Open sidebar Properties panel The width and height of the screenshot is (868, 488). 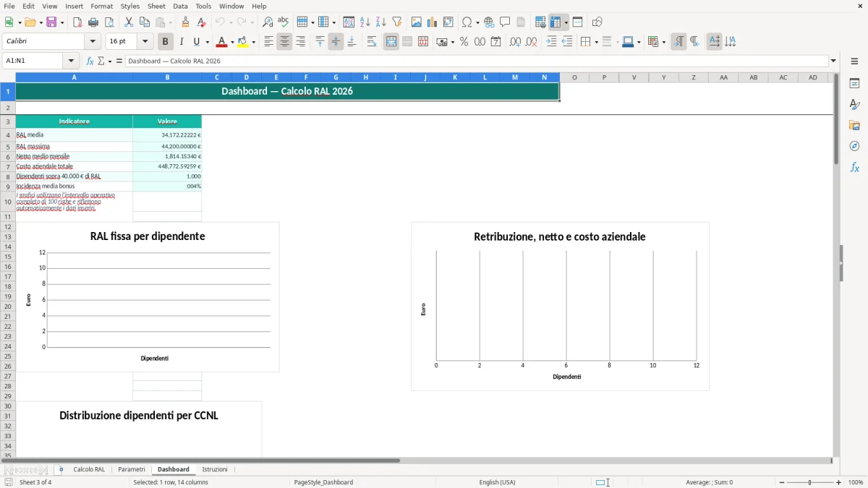tap(854, 83)
